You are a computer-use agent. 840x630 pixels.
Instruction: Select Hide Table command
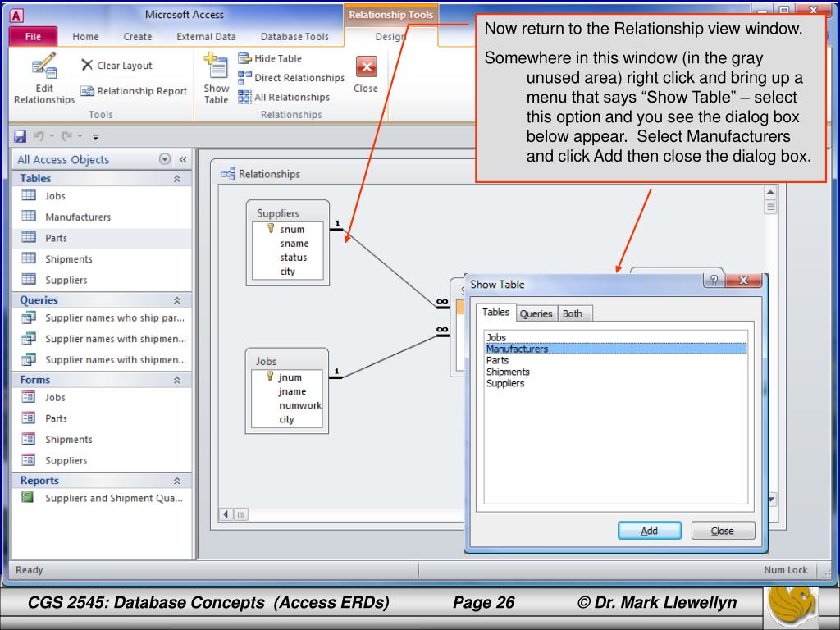(270, 58)
